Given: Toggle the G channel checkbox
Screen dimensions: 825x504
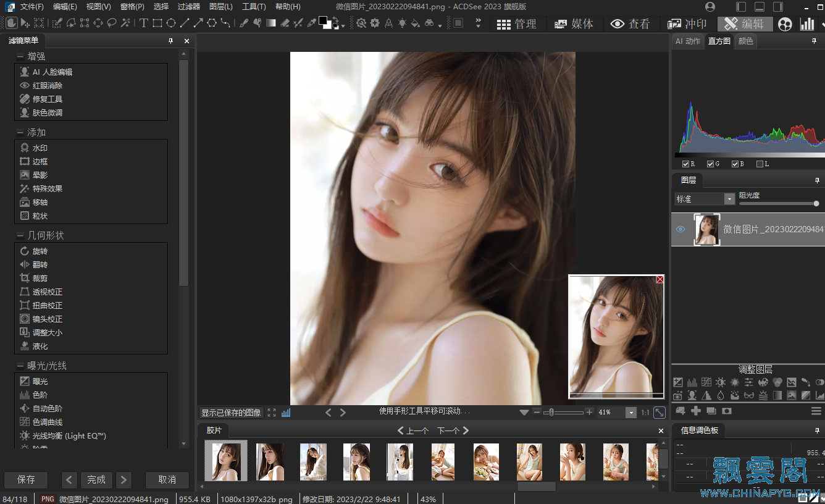Looking at the screenshot, I should click(710, 164).
